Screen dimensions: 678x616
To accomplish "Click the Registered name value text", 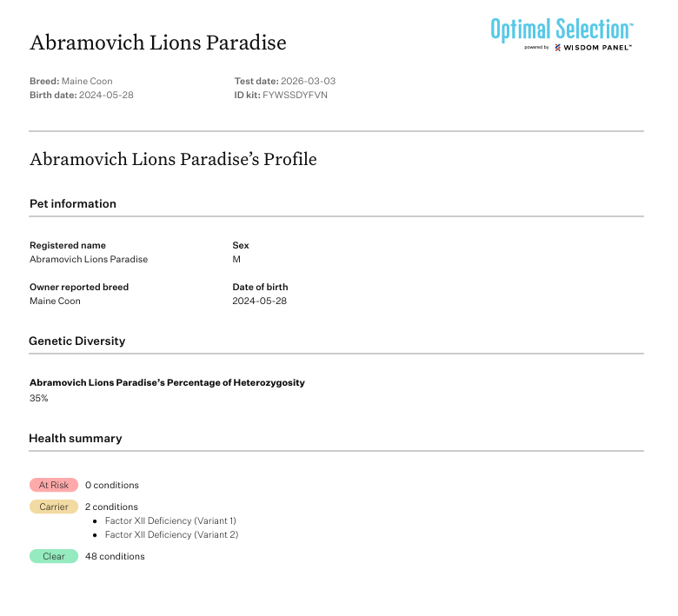I will click(x=89, y=260).
